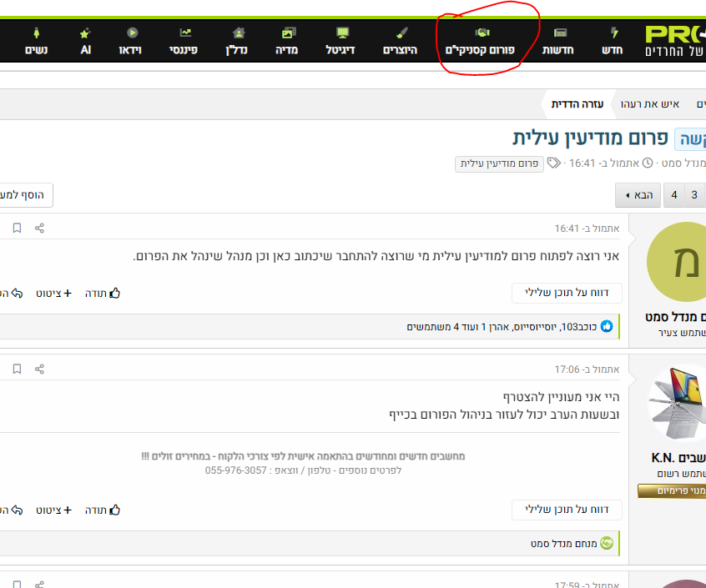Go to page 3 of the thread
This screenshot has width=706, height=588.
tap(694, 195)
